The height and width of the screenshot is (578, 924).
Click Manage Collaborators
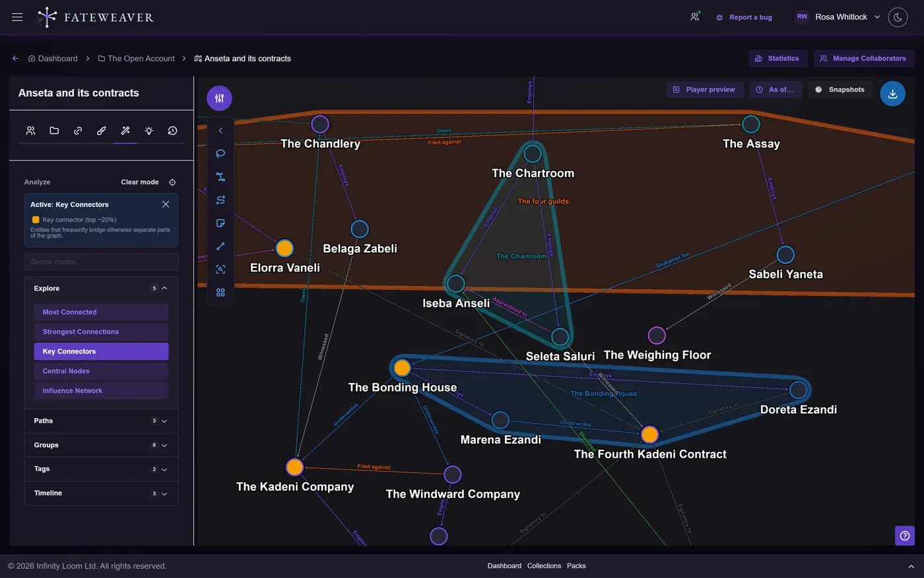tap(863, 59)
